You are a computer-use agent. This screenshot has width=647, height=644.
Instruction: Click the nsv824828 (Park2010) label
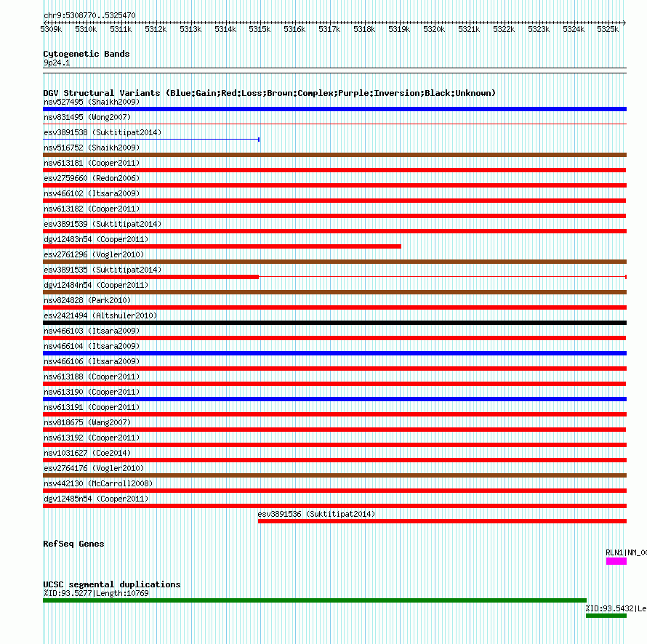[x=87, y=300]
